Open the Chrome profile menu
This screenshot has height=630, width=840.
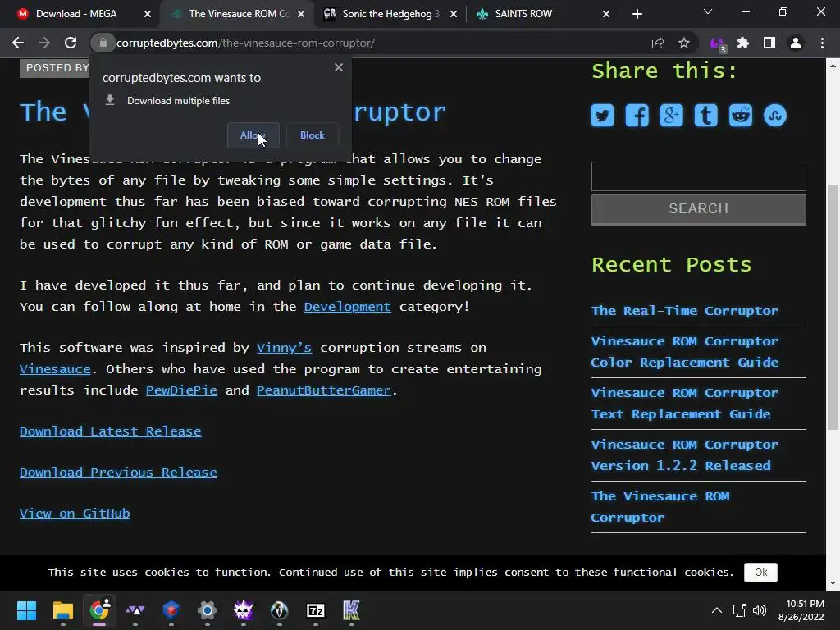[796, 43]
